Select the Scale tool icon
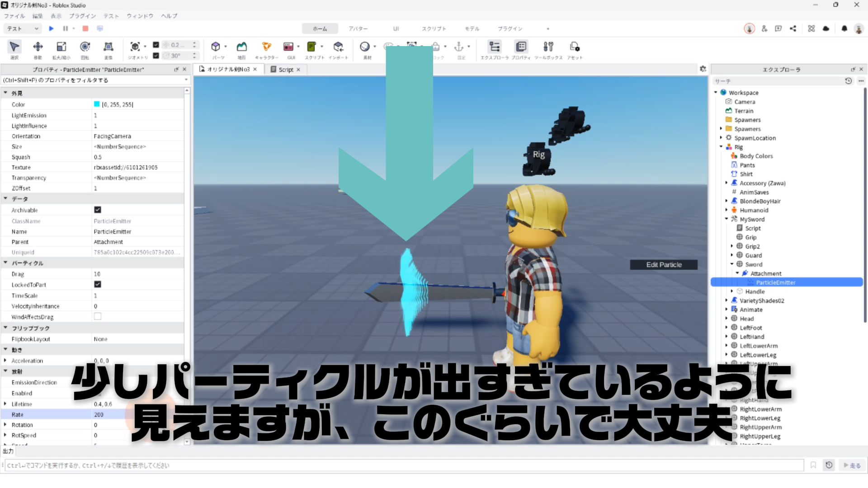 click(x=61, y=47)
